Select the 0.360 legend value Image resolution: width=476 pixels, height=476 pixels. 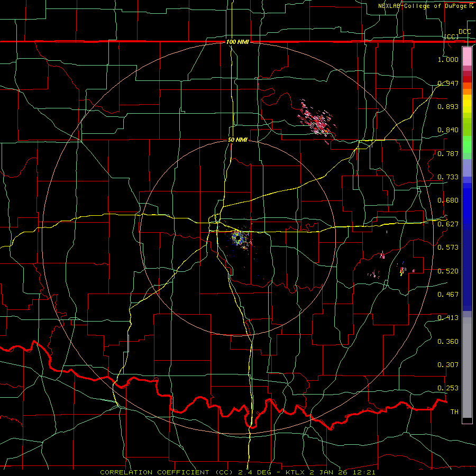tap(448, 342)
